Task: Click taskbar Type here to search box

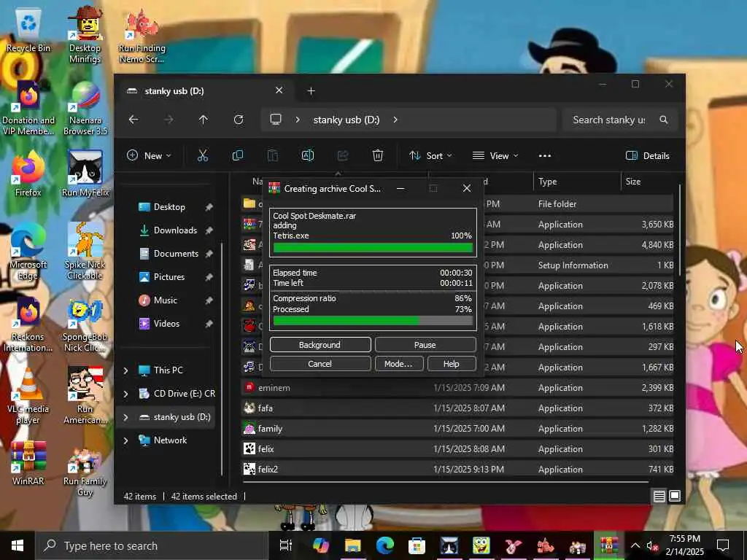Action: (152, 545)
